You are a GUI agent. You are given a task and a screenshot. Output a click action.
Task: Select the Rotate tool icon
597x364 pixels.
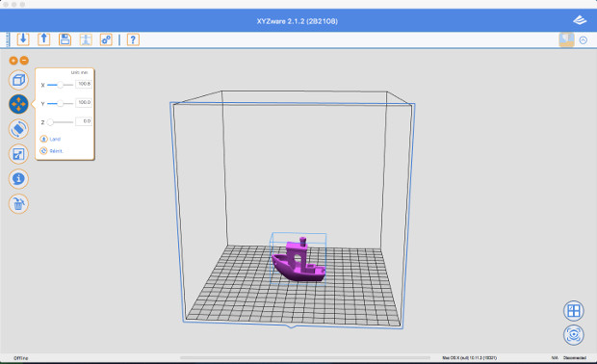[x=18, y=129]
